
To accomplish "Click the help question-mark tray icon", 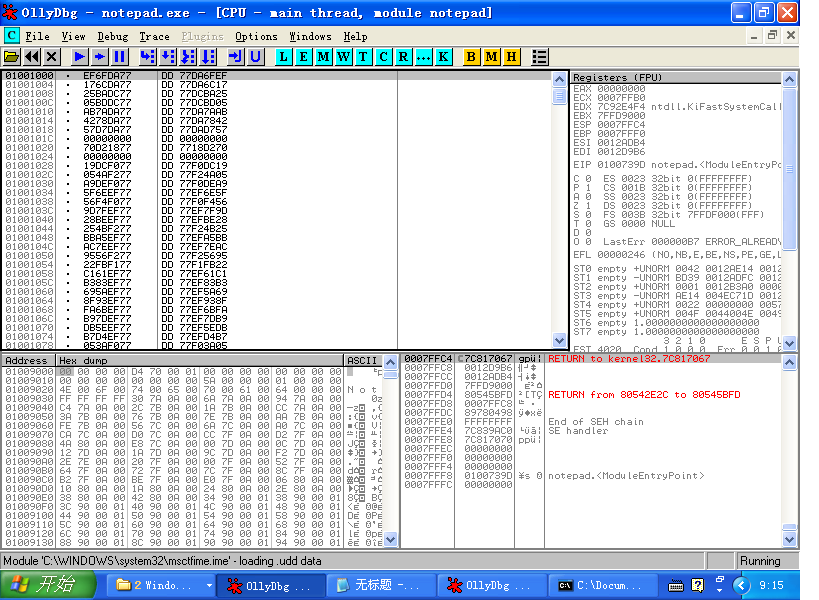I will (697, 585).
